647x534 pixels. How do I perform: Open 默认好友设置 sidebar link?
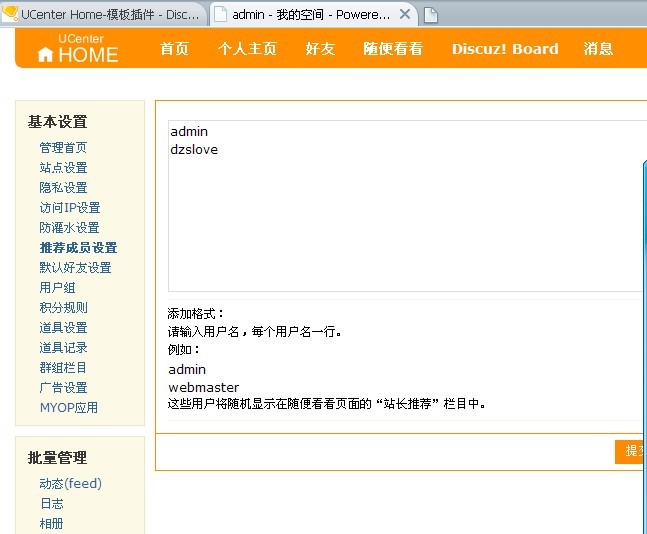point(75,267)
